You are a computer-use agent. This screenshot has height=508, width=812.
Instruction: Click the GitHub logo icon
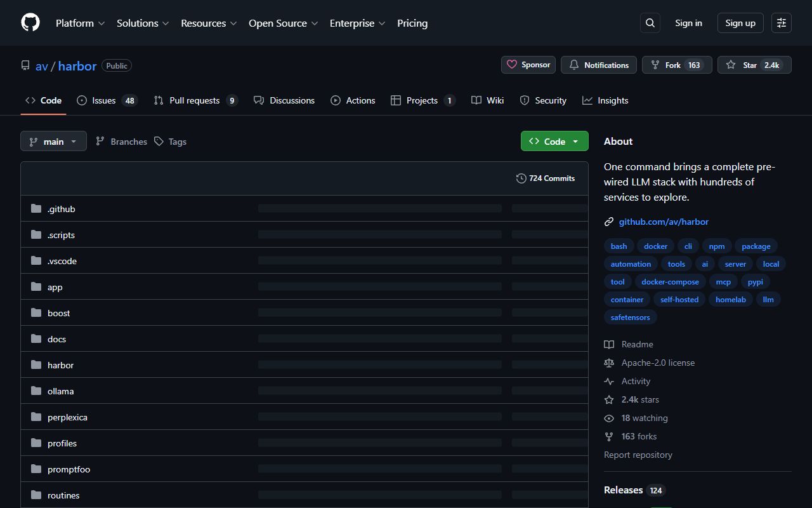(x=30, y=23)
